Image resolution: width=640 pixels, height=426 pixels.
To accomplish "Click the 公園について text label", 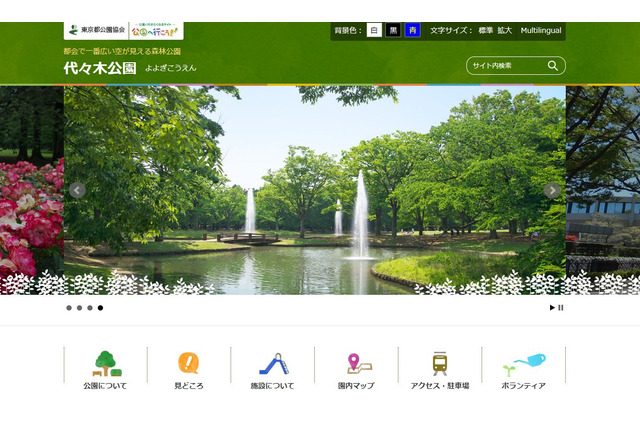I will click(105, 386).
